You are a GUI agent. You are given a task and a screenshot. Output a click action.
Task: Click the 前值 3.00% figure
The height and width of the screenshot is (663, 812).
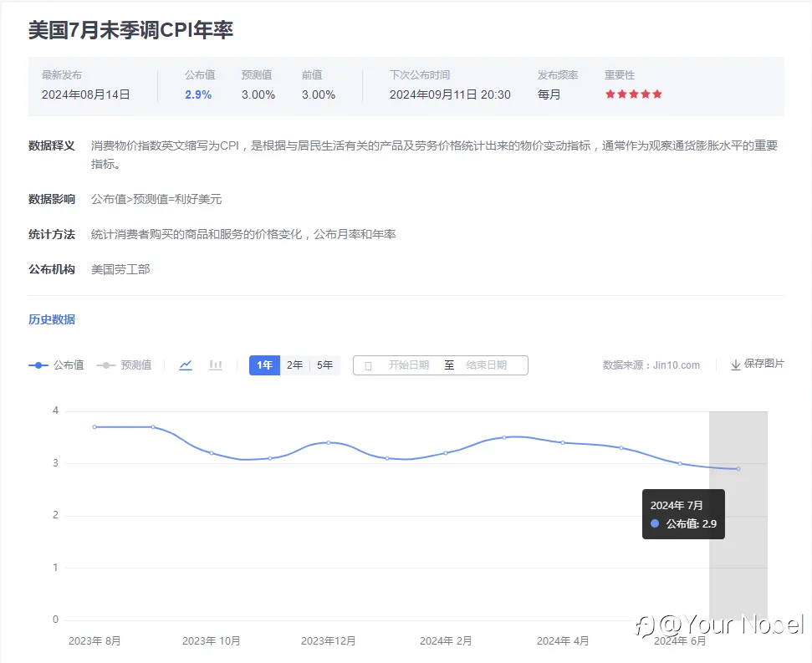click(319, 94)
